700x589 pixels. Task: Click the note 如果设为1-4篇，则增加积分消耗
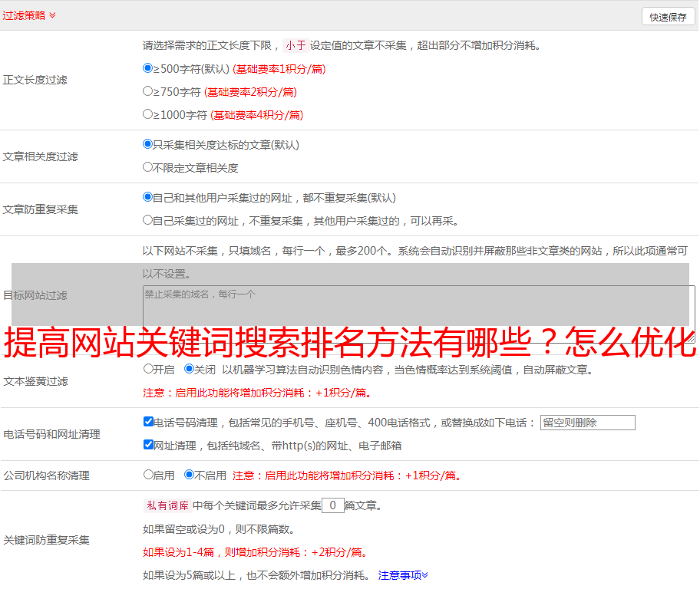tap(256, 552)
